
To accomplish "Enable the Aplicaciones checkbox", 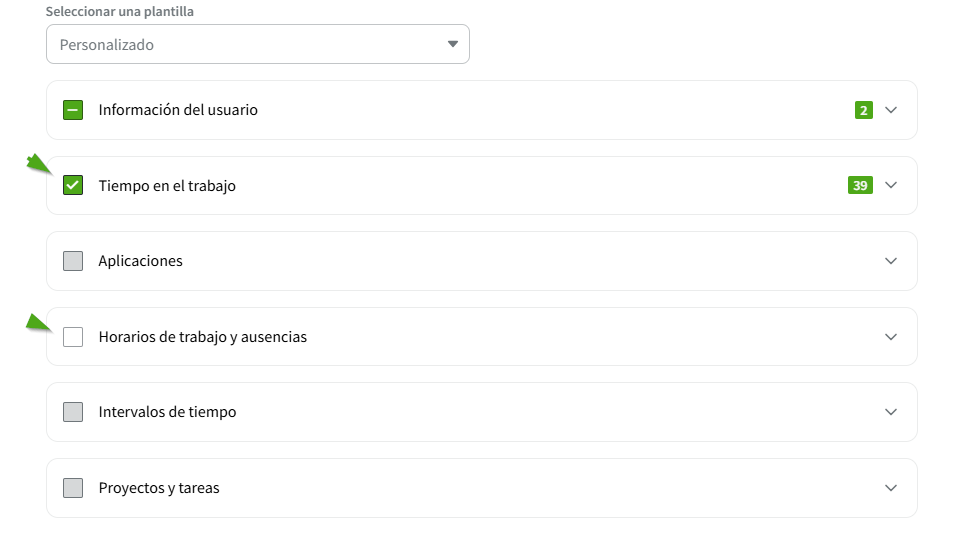I will point(73,261).
